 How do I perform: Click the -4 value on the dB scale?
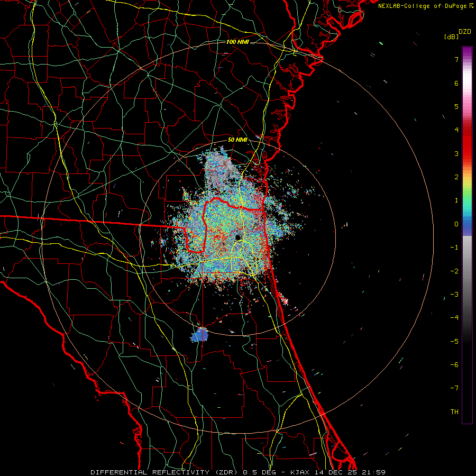pos(454,318)
